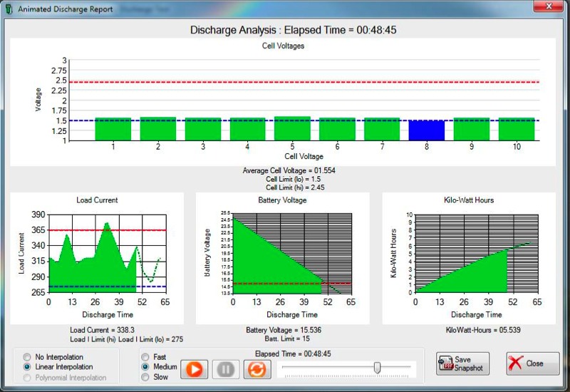570x392 pixels.
Task: Click the pause animation button
Action: tap(225, 369)
